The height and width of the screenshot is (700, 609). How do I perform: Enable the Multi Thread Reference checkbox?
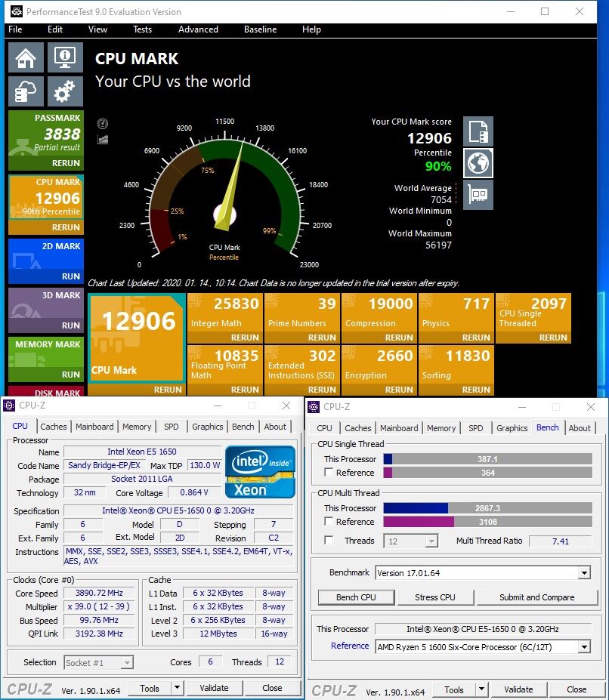pos(329,521)
